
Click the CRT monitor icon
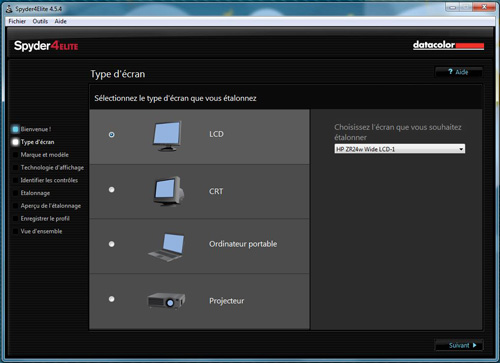pos(169,191)
